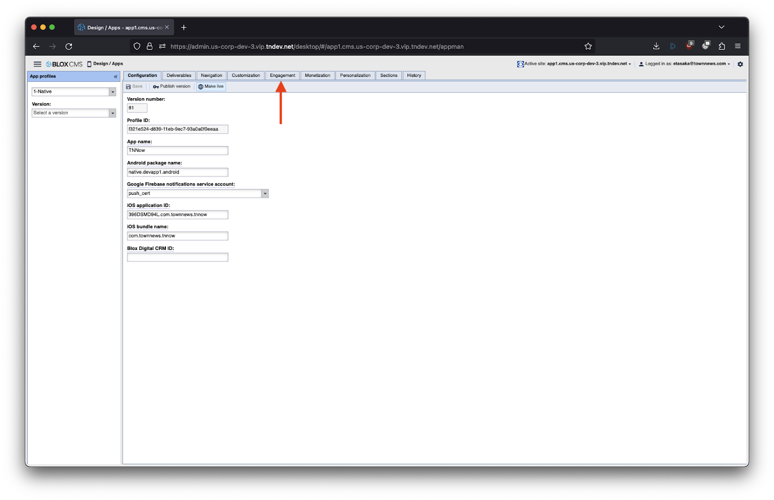Click the Blox Digital CRM ID field
The height and width of the screenshot is (500, 774).
177,257
